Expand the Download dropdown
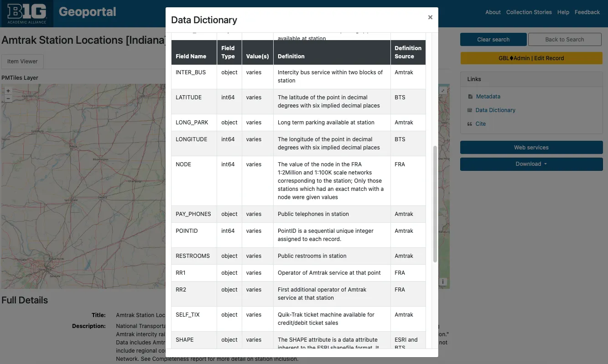The width and height of the screenshot is (608, 364). [x=531, y=164]
